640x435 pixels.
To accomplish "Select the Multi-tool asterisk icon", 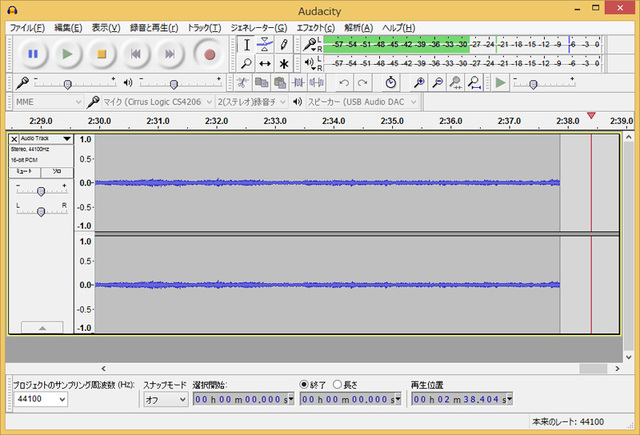I will click(284, 64).
